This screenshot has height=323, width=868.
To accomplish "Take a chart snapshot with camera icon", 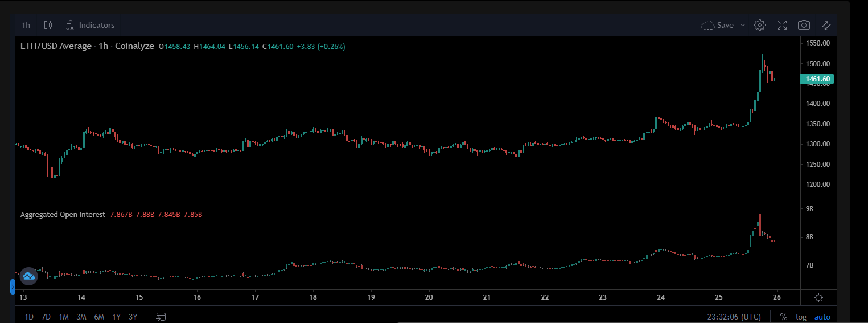I will point(804,25).
